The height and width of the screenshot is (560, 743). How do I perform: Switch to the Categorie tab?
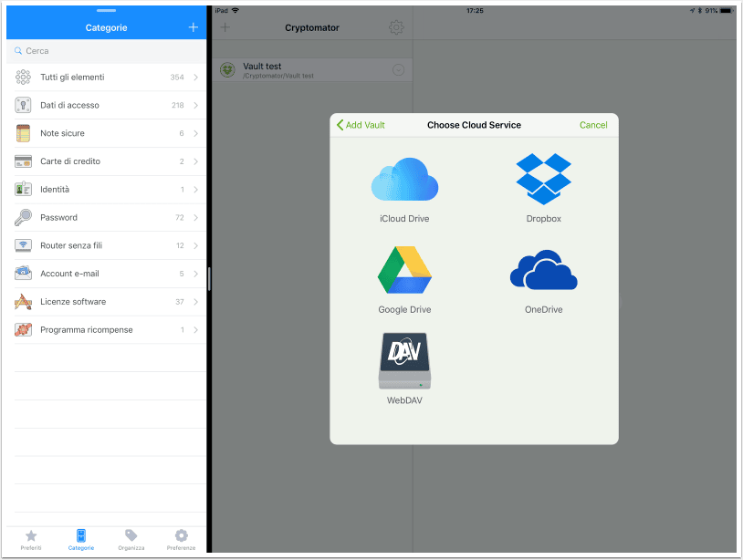(x=81, y=540)
